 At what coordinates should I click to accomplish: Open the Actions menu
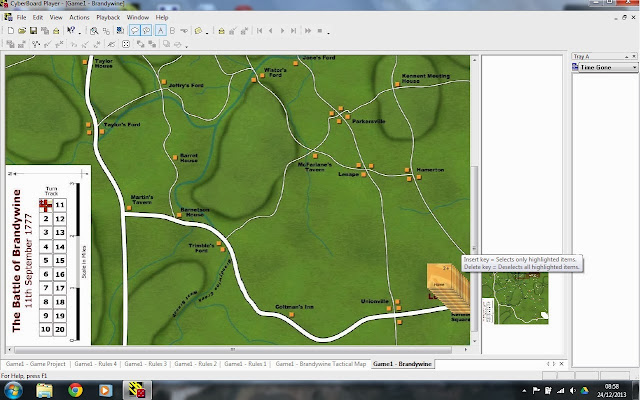pos(79,18)
